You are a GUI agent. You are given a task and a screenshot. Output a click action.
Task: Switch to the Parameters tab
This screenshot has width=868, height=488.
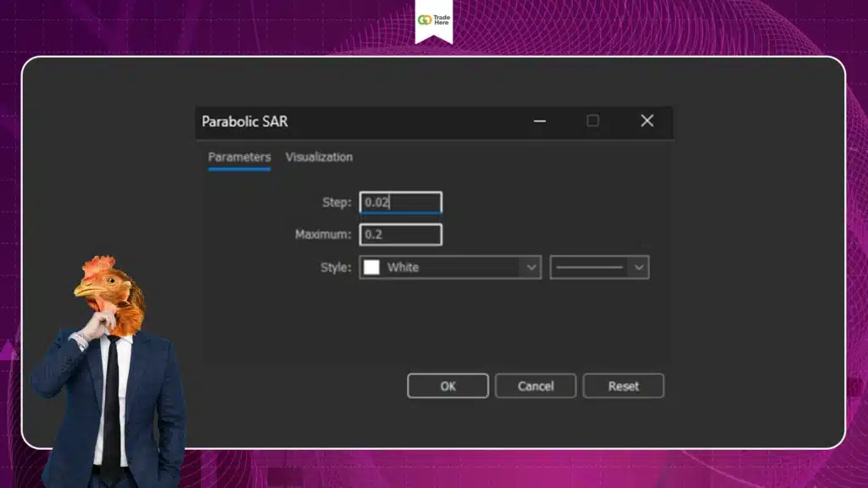[239, 157]
